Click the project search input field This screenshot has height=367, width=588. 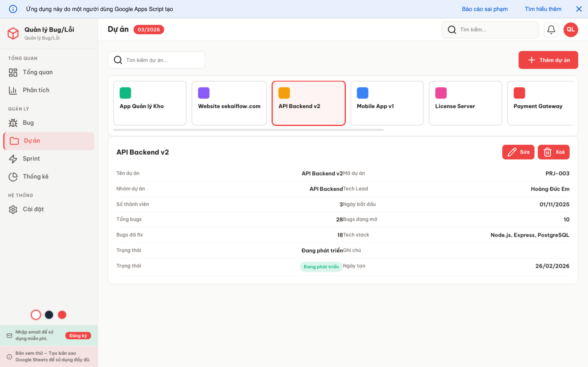tap(156, 60)
